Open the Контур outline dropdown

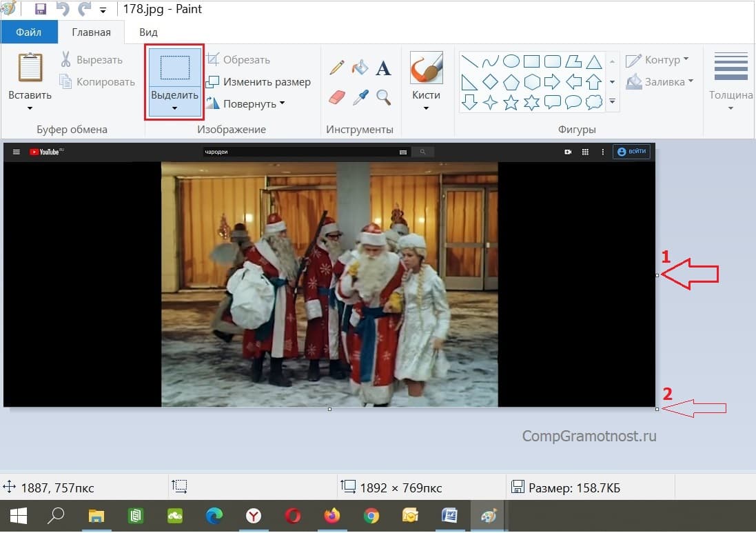[x=657, y=60]
